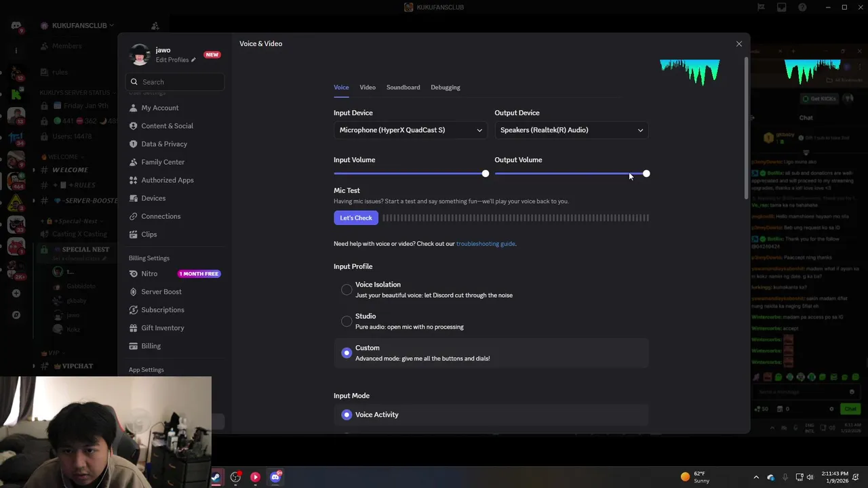Select the Studio input profile

pos(347,321)
